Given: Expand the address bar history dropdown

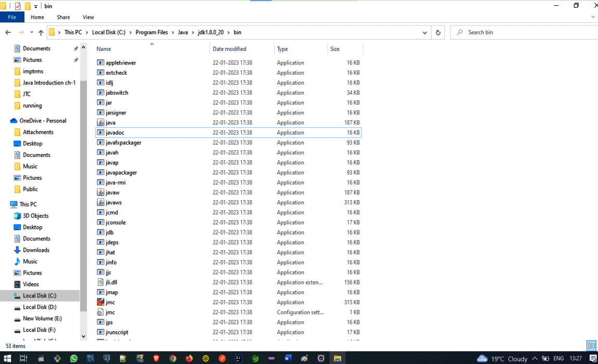Looking at the screenshot, I should tap(425, 32).
